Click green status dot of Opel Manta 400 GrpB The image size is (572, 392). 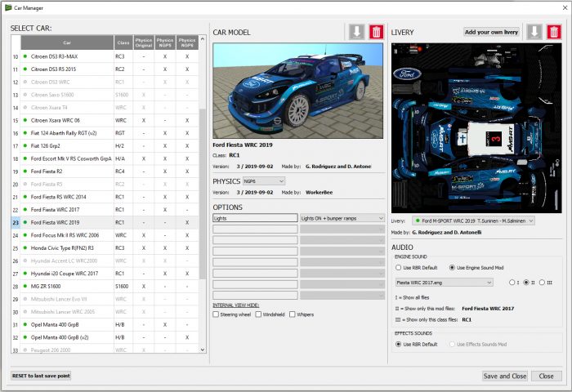[x=25, y=324]
